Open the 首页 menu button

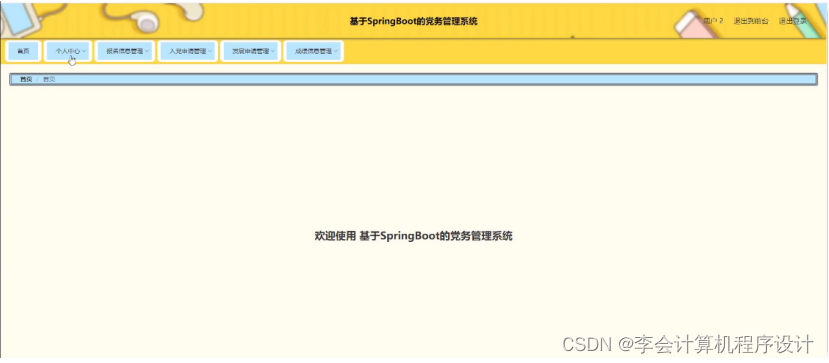23,51
